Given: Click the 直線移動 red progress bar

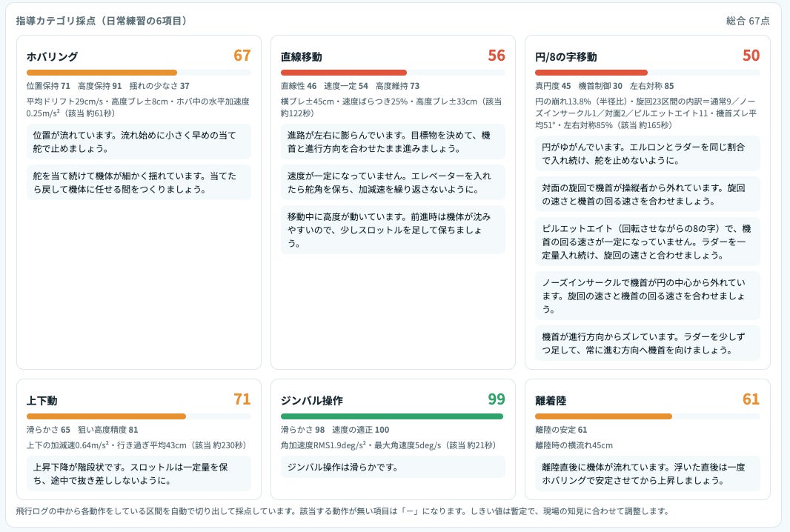Looking at the screenshot, I should 393,73.
